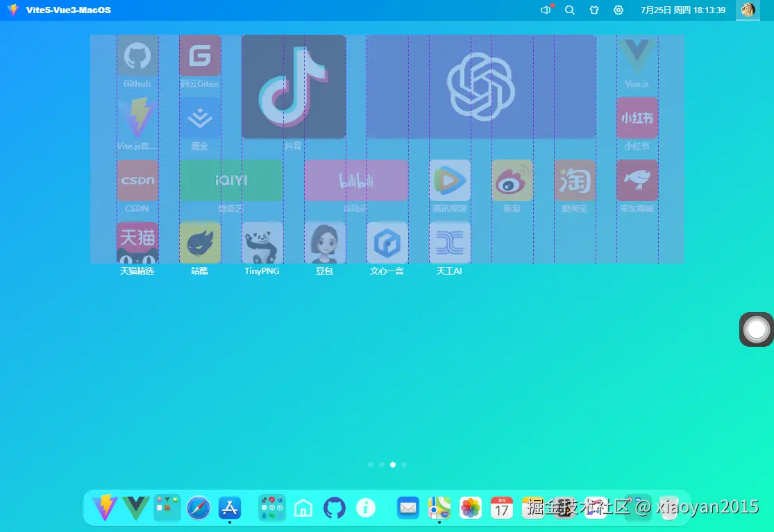Open GitHub from the dock
774x532 pixels.
coord(335,507)
